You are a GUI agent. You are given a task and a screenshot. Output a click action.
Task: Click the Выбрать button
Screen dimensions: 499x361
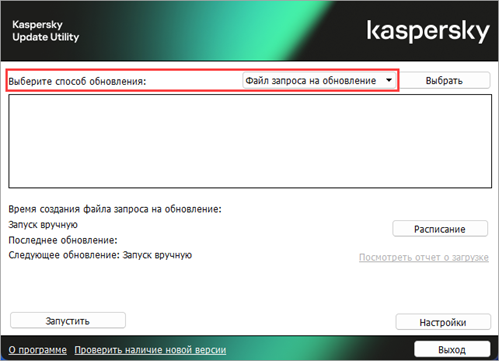pos(444,81)
